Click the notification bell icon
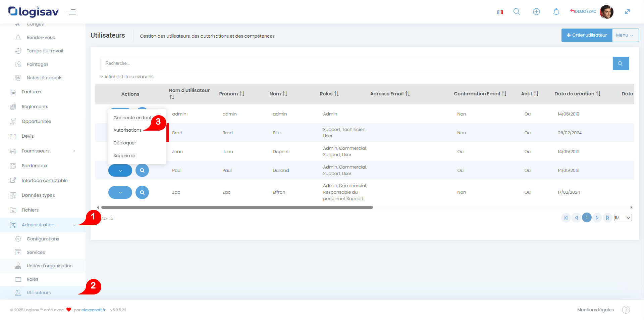644x320 pixels. [x=556, y=12]
